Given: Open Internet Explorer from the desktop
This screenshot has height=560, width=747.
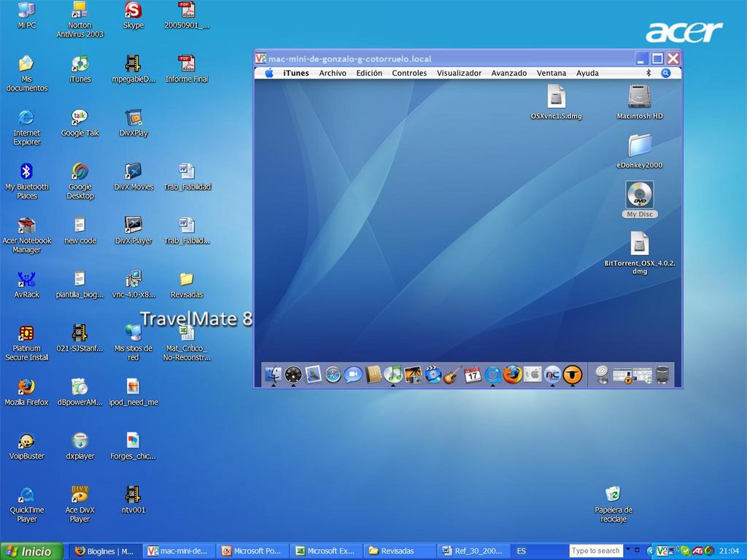Looking at the screenshot, I should (27, 128).
